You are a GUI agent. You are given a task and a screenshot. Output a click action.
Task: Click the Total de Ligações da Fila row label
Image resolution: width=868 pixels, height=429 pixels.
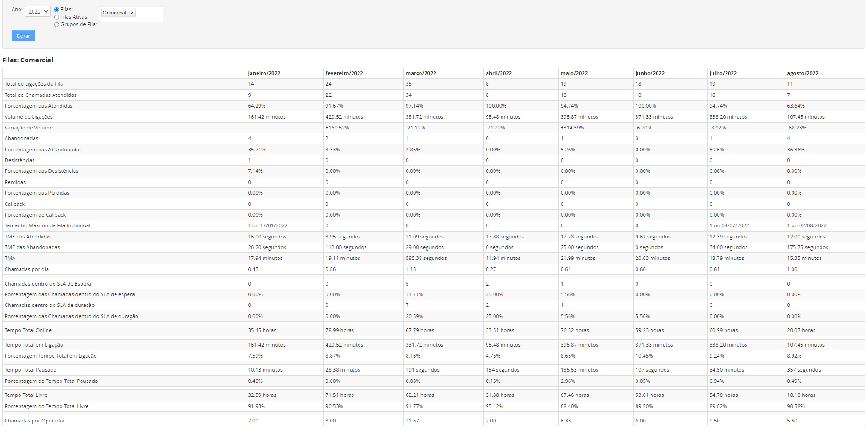tap(34, 84)
